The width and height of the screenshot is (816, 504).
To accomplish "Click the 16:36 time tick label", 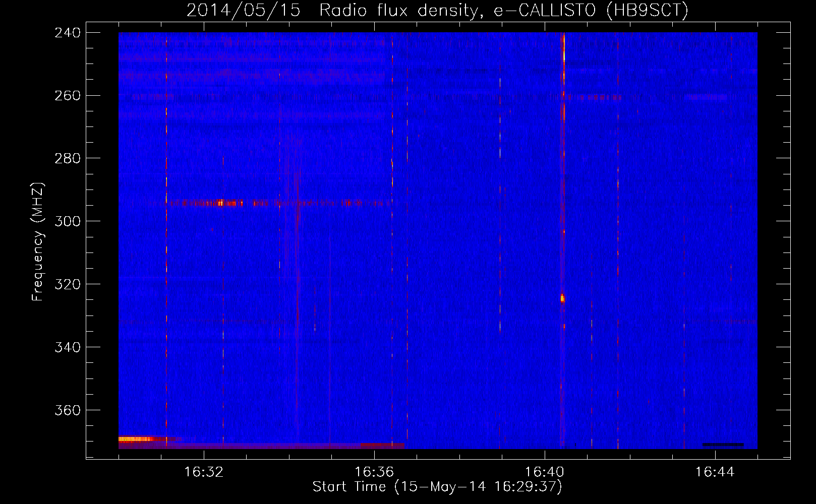I will 374,472.
